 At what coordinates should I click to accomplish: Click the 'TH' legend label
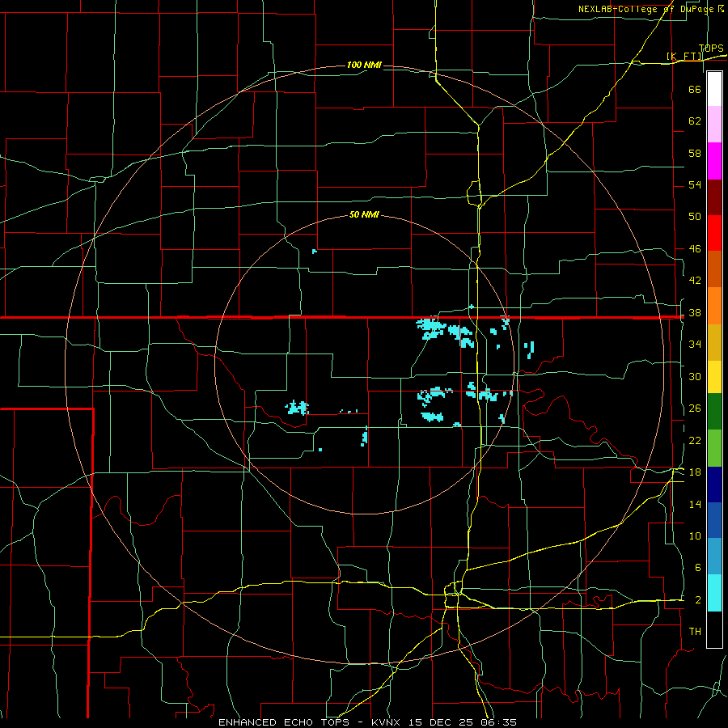click(695, 632)
